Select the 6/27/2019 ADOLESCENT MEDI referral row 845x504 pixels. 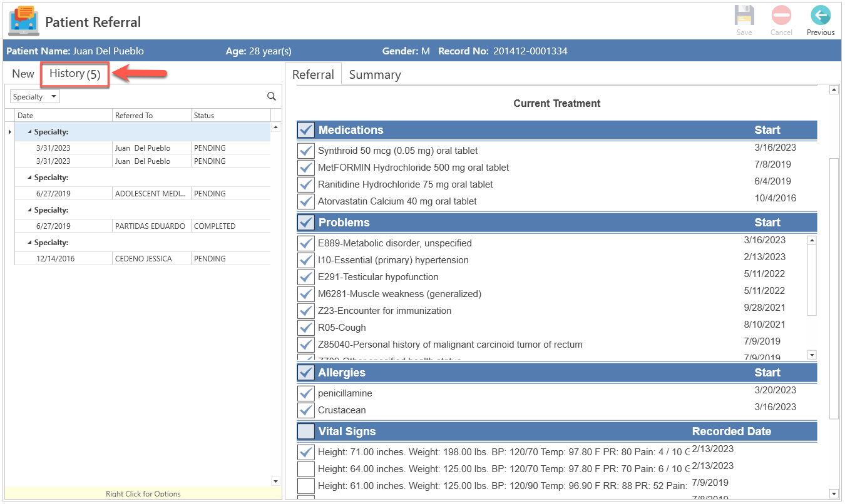tap(143, 194)
